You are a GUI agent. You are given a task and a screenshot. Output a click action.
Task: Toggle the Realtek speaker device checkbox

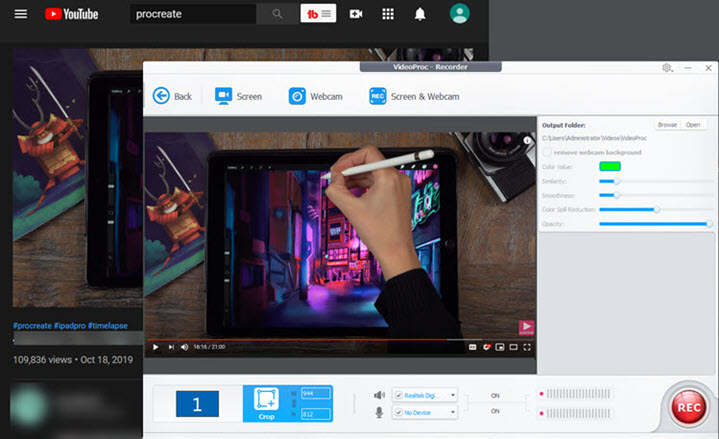pyautogui.click(x=399, y=394)
